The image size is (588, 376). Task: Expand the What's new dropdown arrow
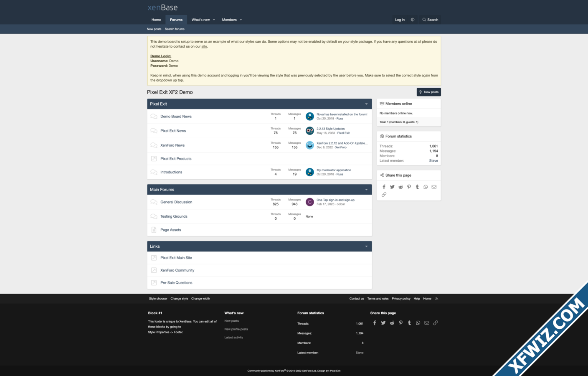(214, 20)
